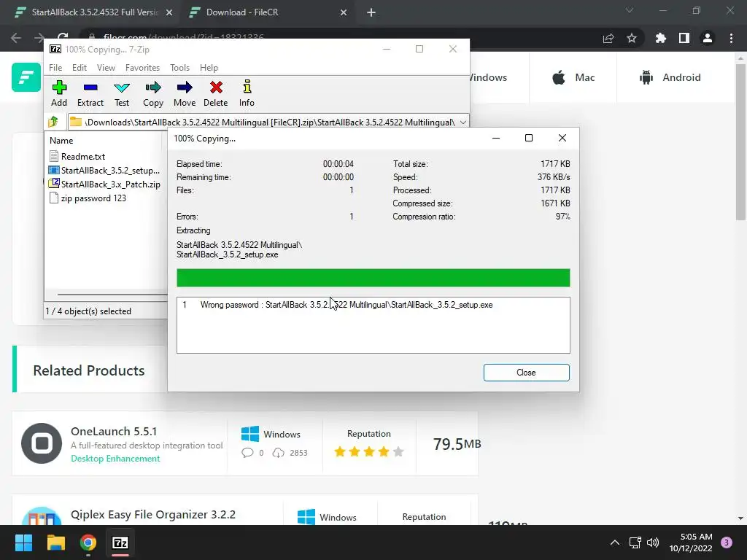Image resolution: width=747 pixels, height=560 pixels.
Task: Bookmark this page with star icon
Action: click(x=632, y=38)
